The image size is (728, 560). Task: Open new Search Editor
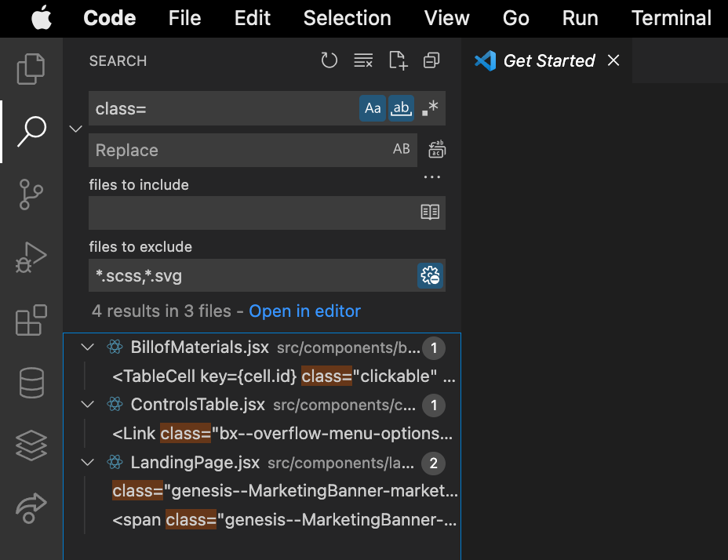[398, 60]
